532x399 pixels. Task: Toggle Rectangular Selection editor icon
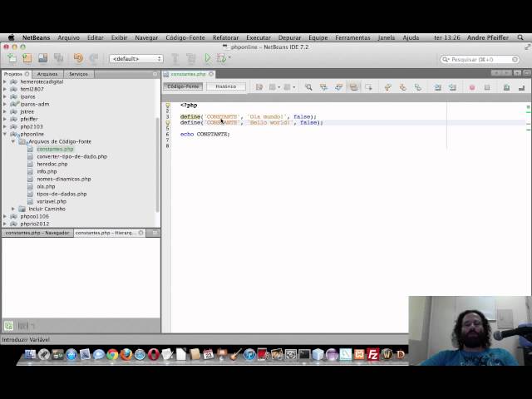click(x=368, y=87)
